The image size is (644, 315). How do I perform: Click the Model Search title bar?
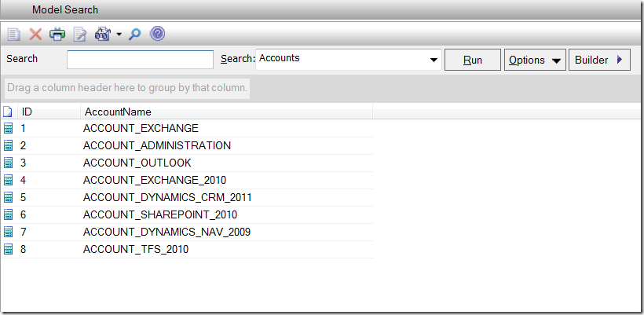(x=321, y=9)
